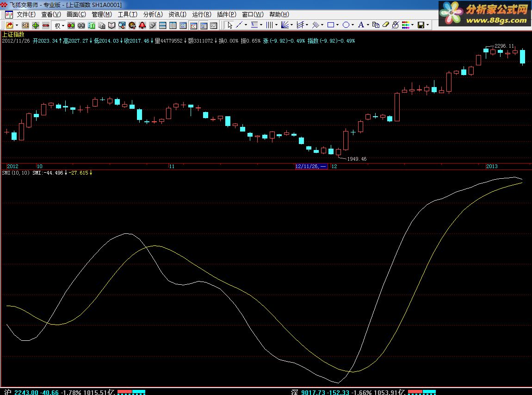Select the fan lines drawing tool

tap(285, 25)
